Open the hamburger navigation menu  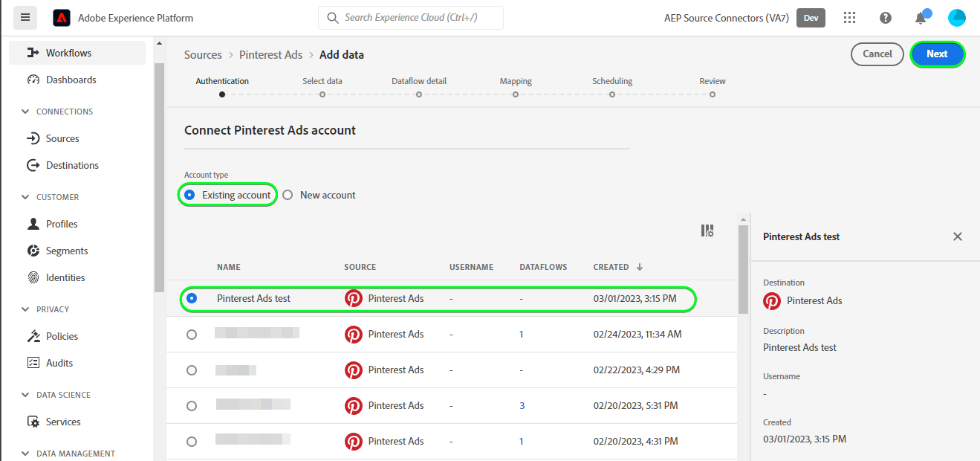pos(25,17)
